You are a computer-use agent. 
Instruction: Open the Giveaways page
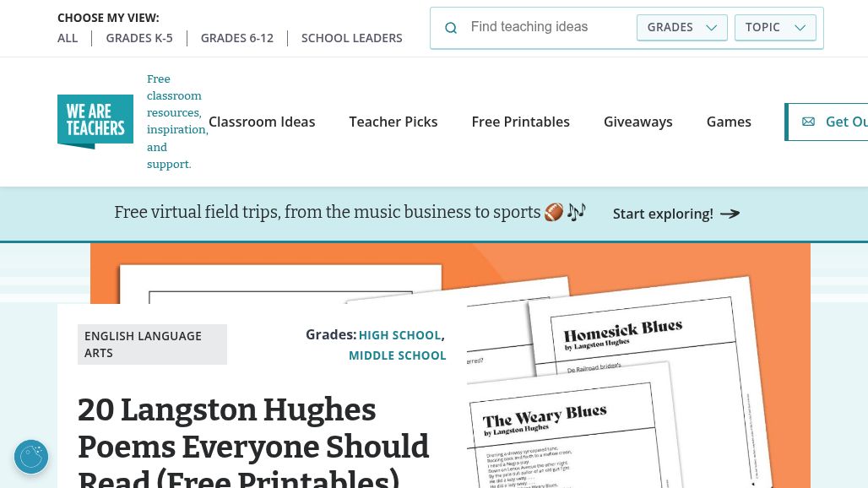coord(638,122)
